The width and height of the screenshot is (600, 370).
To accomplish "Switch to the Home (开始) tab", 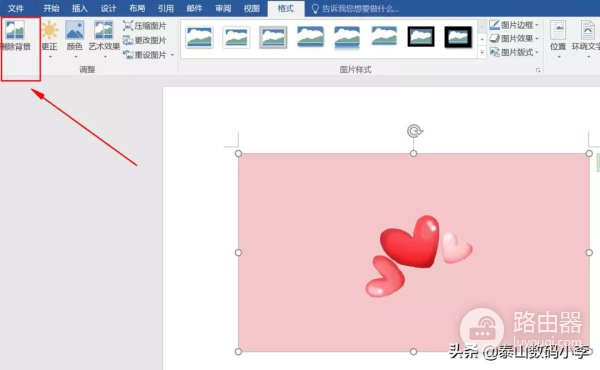I will (x=51, y=8).
